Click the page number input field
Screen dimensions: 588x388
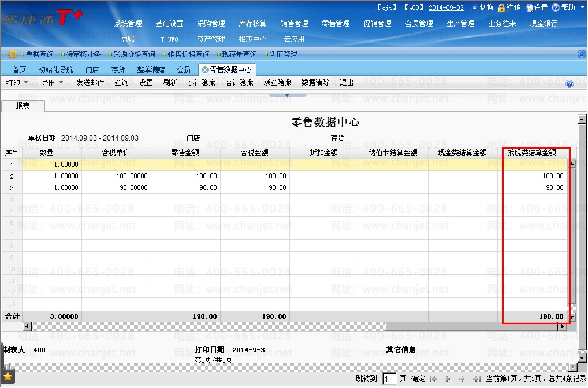389,379
